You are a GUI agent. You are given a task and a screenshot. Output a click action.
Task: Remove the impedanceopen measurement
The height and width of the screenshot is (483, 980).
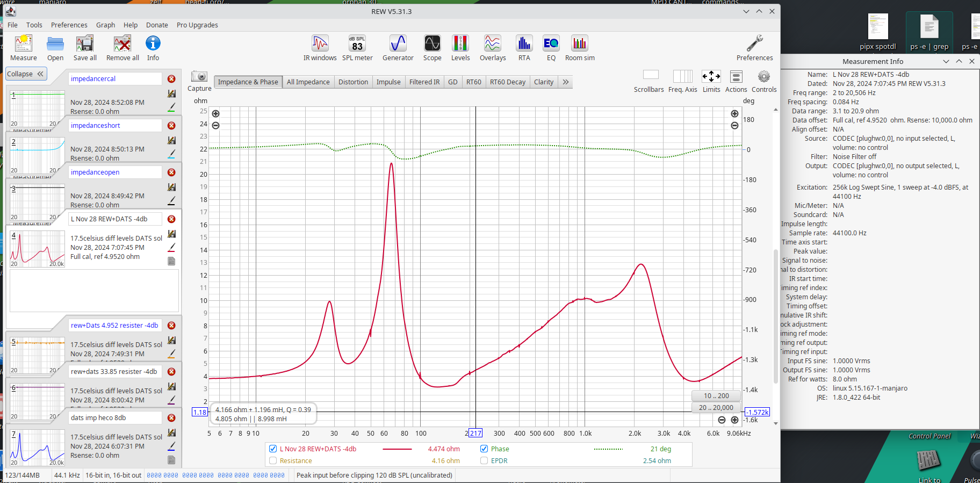point(171,172)
